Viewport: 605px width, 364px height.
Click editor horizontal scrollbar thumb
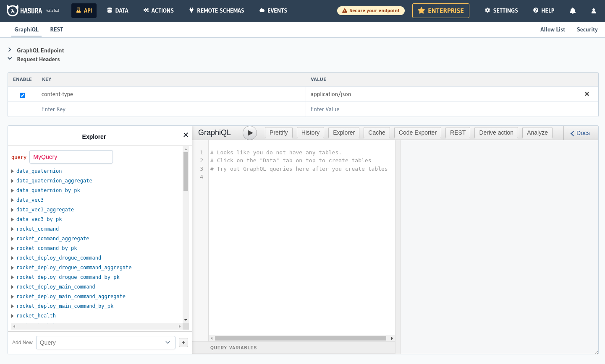[x=300, y=338]
